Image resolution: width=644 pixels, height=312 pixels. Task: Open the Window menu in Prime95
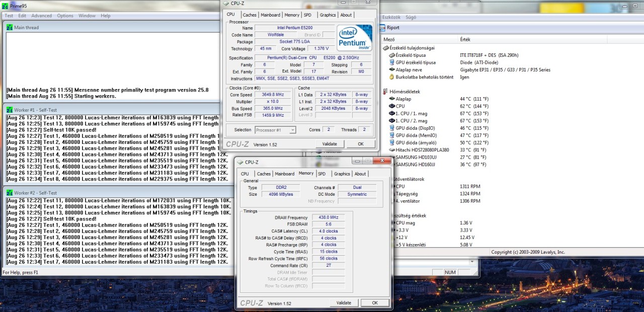coord(87,16)
